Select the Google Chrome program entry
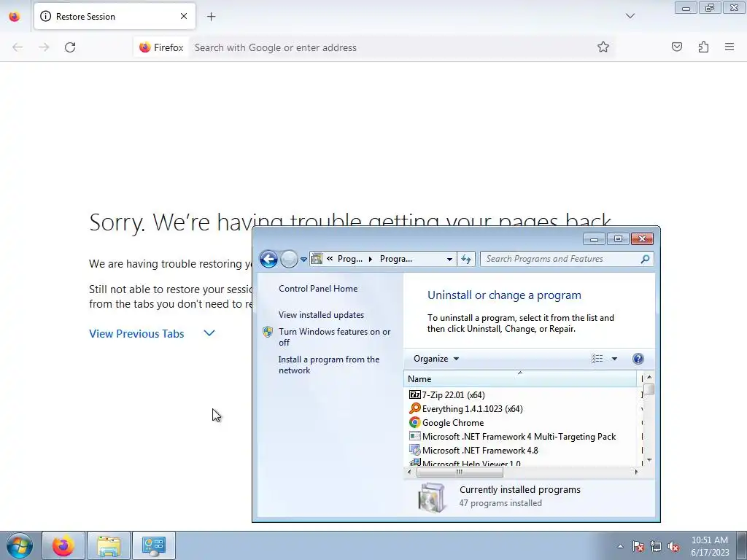Viewport: 747px width, 560px height. 452,422
